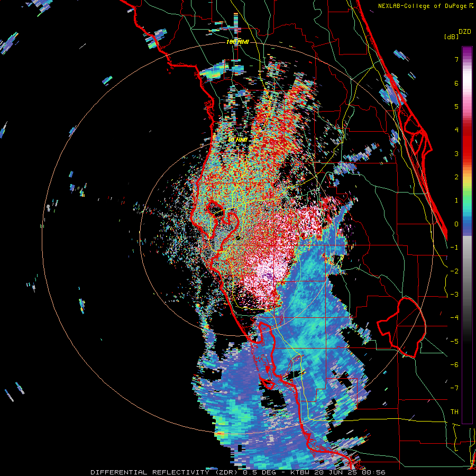
Task: Click the 6 value on the color scale
Action: [456, 83]
